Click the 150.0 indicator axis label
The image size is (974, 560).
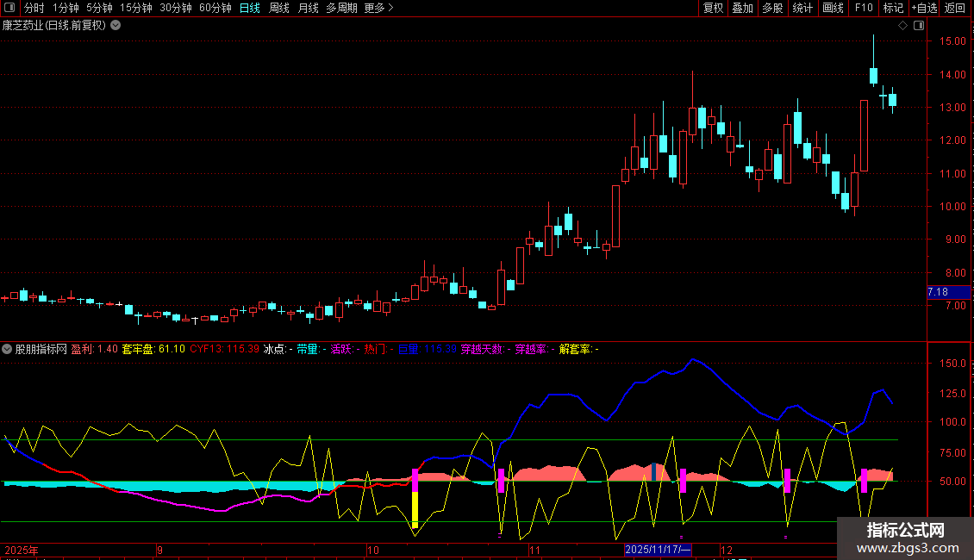point(952,364)
